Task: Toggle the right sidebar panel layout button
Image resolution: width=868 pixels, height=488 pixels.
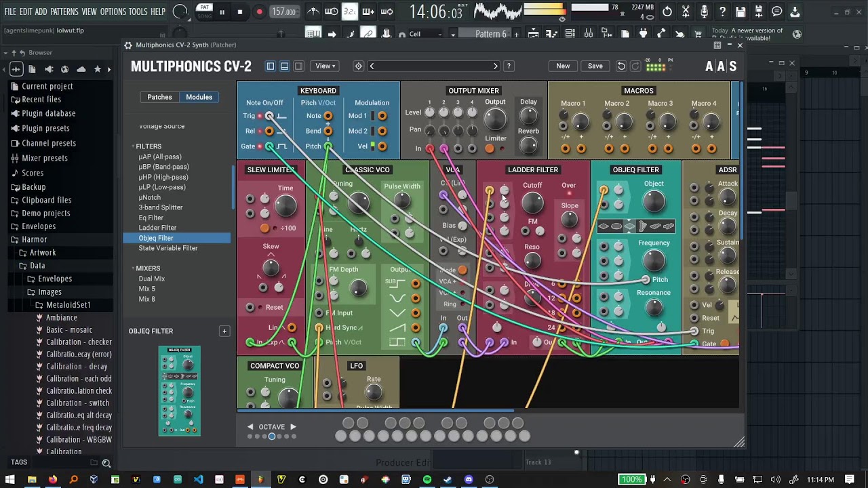Action: point(299,66)
